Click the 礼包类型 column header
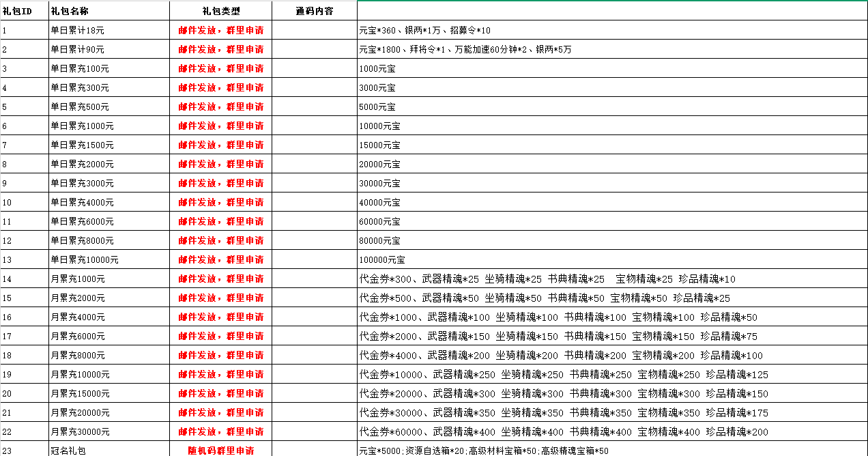Viewport: 868px width, 456px height. click(221, 11)
